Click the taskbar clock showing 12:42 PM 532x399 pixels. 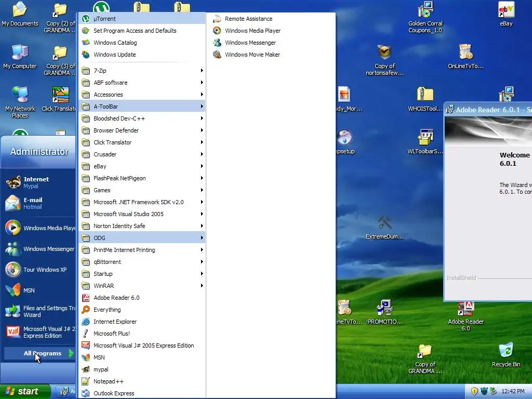click(x=513, y=391)
